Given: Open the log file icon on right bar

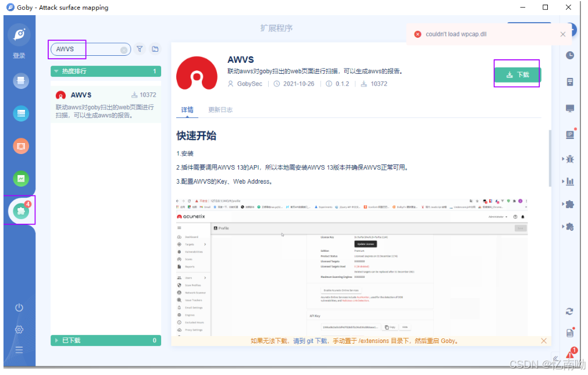Looking at the screenshot, I should pyautogui.click(x=570, y=333).
